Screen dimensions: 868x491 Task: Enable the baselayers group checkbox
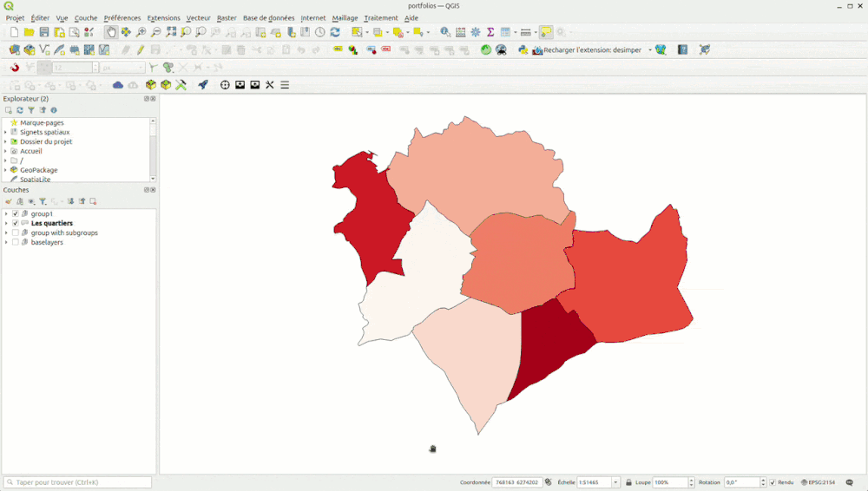(16, 242)
